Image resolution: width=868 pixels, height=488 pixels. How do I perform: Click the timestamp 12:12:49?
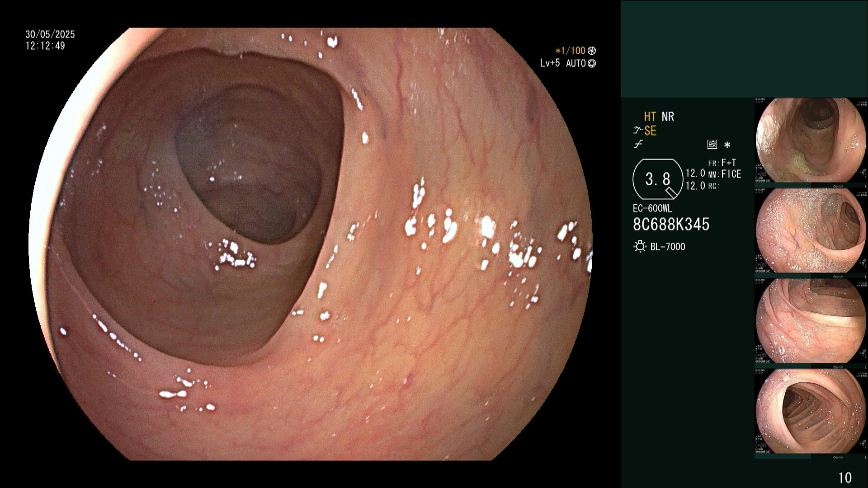[45, 46]
